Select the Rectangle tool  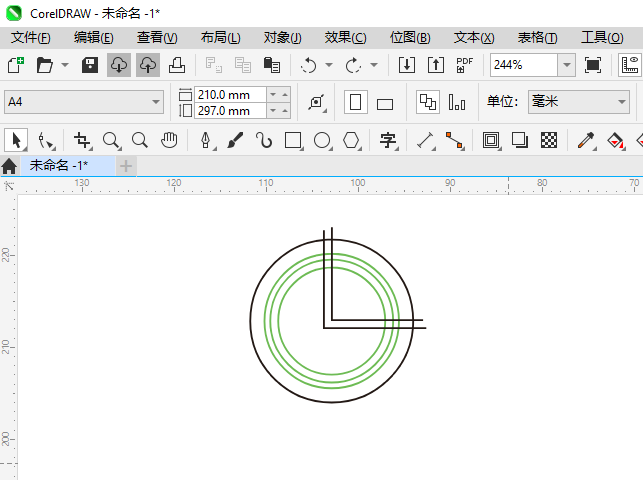tap(293, 140)
